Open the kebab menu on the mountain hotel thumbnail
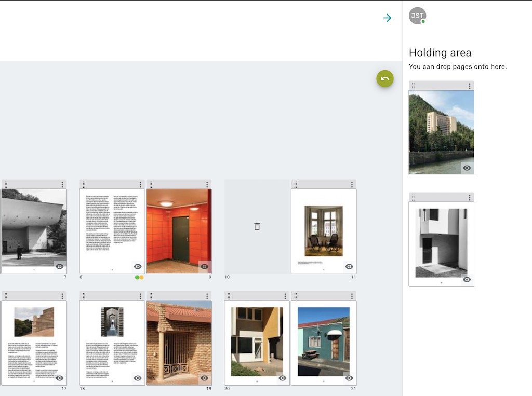 [470, 85]
